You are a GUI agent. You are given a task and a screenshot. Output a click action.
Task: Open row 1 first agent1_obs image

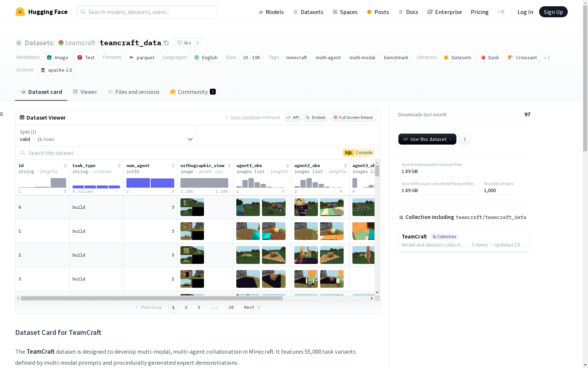(248, 231)
